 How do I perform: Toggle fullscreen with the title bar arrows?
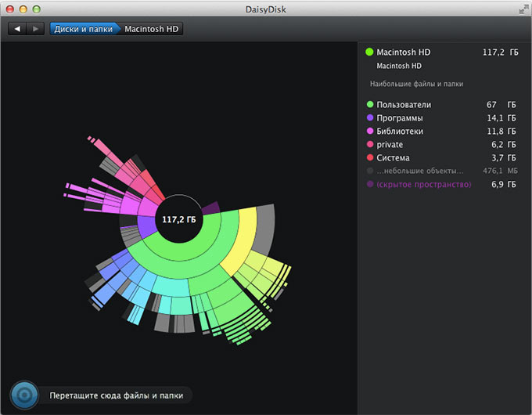pyautogui.click(x=523, y=9)
